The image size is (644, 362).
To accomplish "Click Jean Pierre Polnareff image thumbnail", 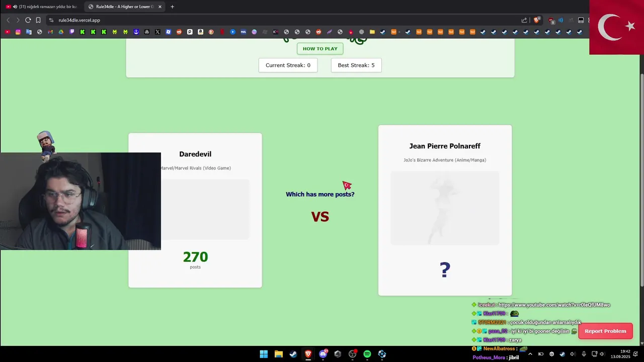I will coord(445,208).
